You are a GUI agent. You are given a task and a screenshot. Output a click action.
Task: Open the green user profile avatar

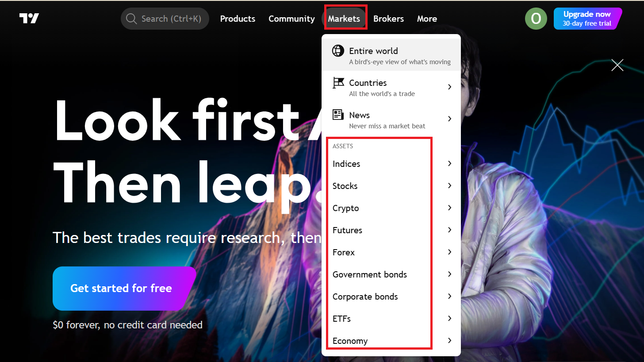(x=536, y=19)
